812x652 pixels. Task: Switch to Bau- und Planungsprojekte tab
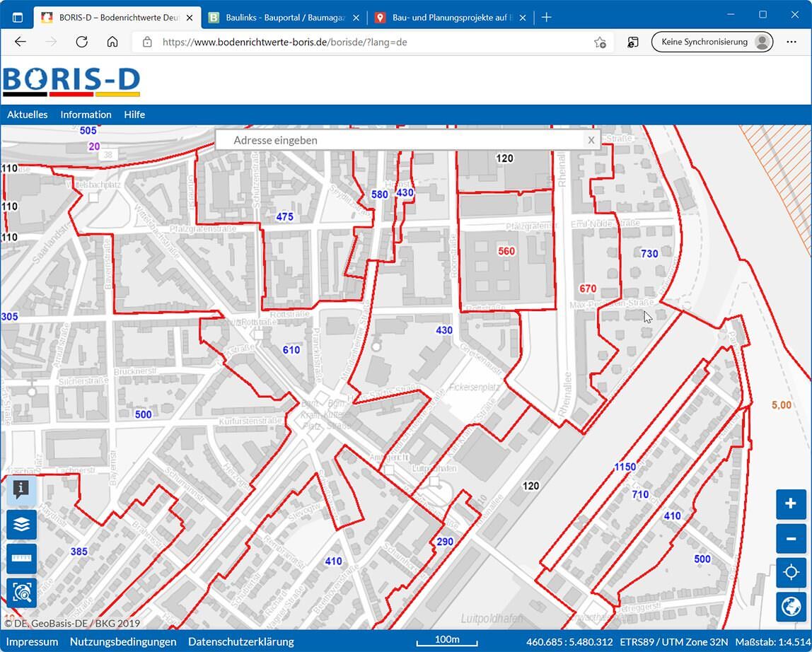click(451, 18)
